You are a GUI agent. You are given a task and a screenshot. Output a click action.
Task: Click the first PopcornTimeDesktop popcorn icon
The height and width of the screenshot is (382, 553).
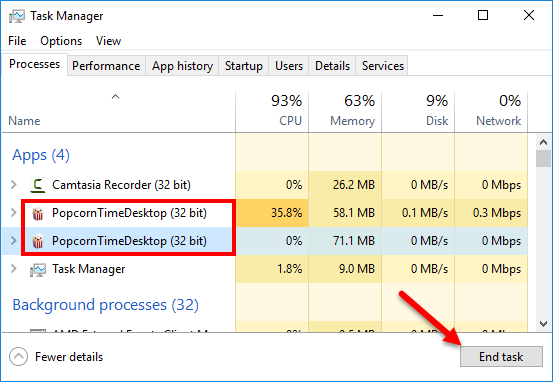pos(38,213)
